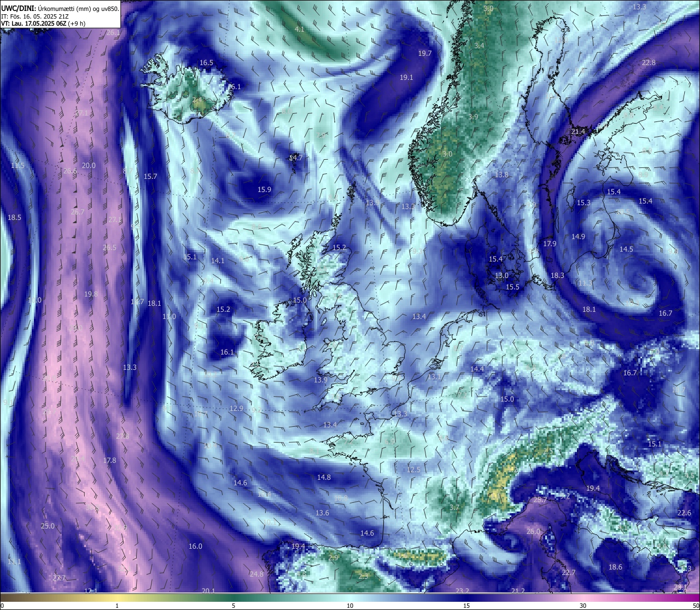
Task: Click the 13.6 value label
Action: [322, 513]
